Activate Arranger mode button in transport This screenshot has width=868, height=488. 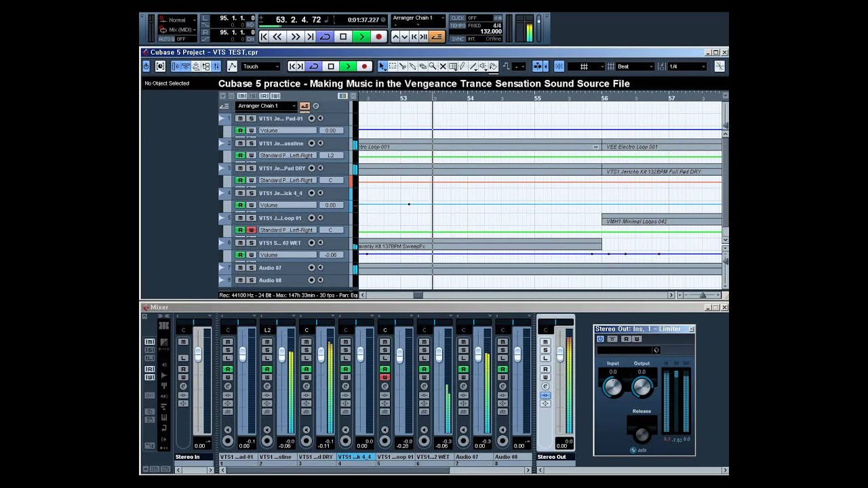tap(437, 37)
